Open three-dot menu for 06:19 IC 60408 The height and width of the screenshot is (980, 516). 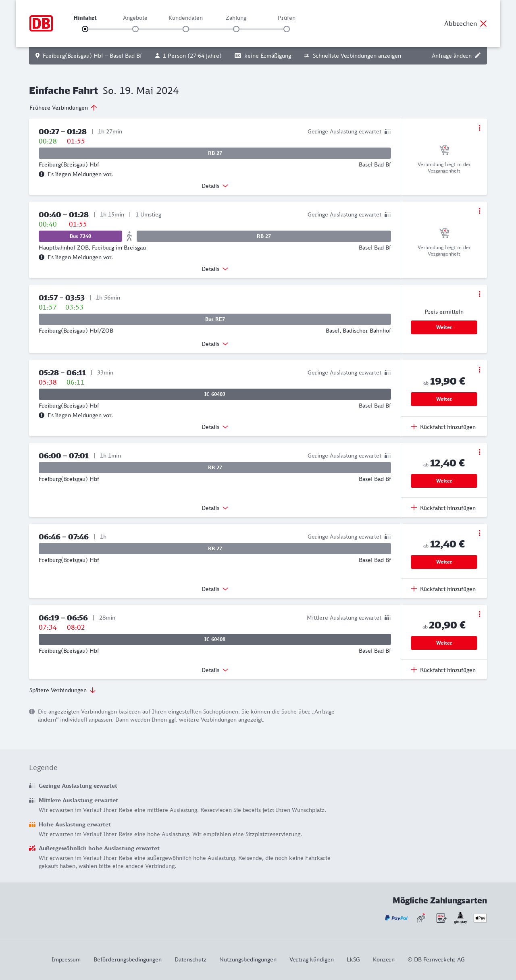tap(479, 614)
